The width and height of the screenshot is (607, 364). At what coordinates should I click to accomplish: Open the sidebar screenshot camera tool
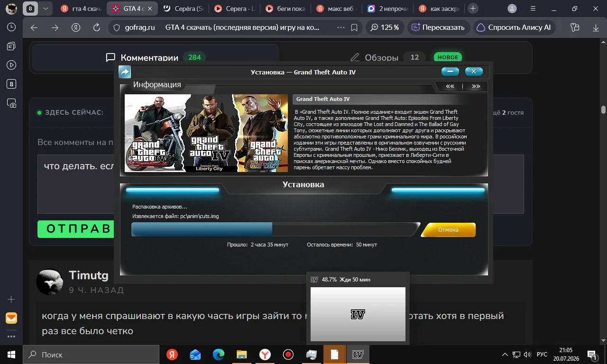(11, 103)
